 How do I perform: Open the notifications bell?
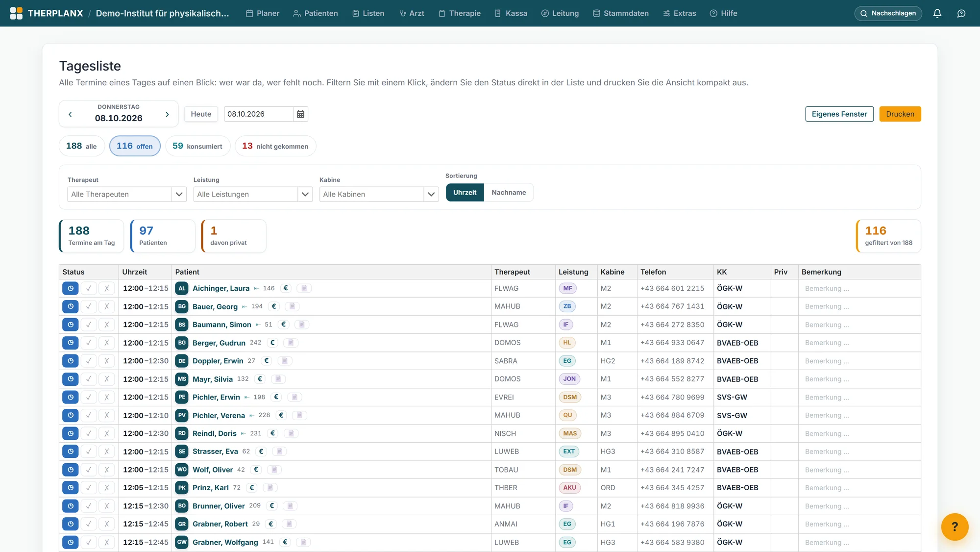[937, 13]
